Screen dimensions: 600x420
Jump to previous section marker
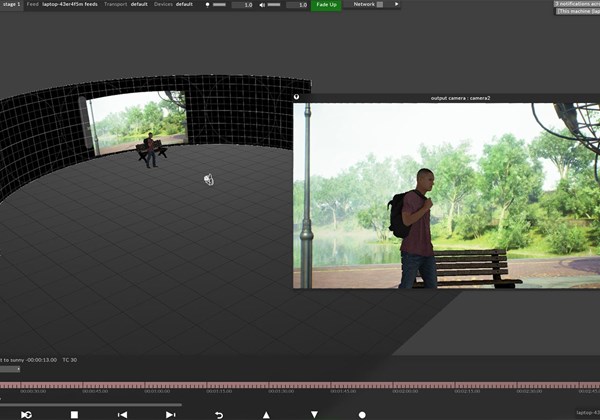(122, 414)
